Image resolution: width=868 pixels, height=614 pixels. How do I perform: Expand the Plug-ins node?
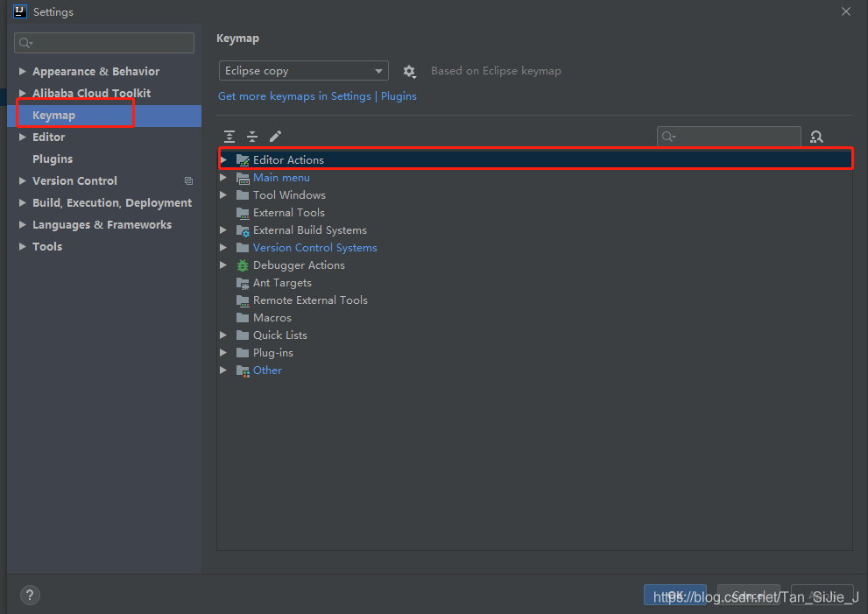pos(223,353)
